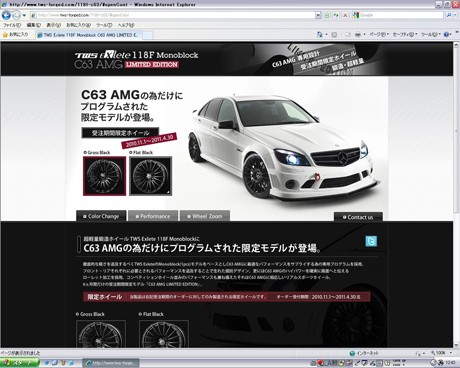This screenshot has height=368, width=460.
Task: Open the search provider dropdown arrow
Action: (x=455, y=15)
